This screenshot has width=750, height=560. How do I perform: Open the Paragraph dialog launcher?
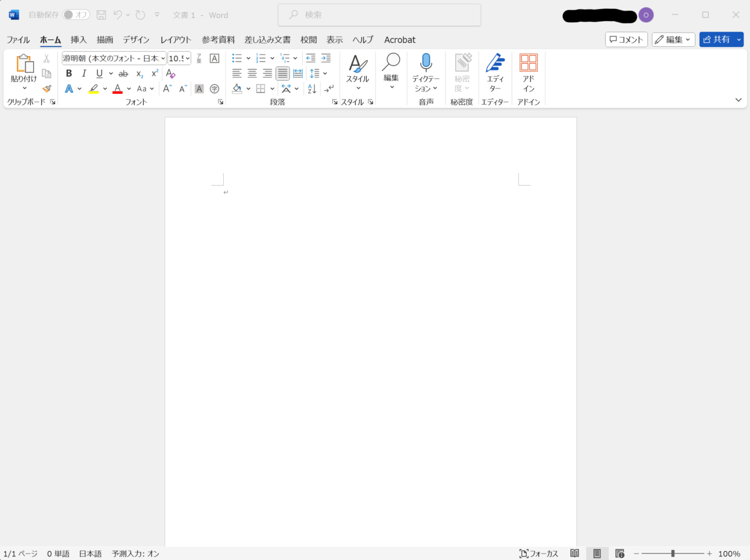click(335, 102)
